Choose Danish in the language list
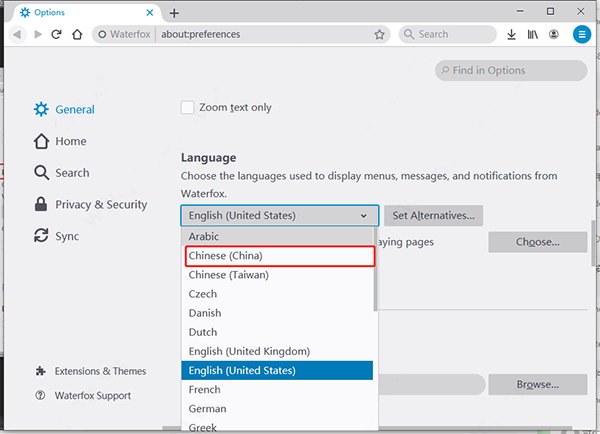Image resolution: width=600 pixels, height=434 pixels. pyautogui.click(x=277, y=313)
